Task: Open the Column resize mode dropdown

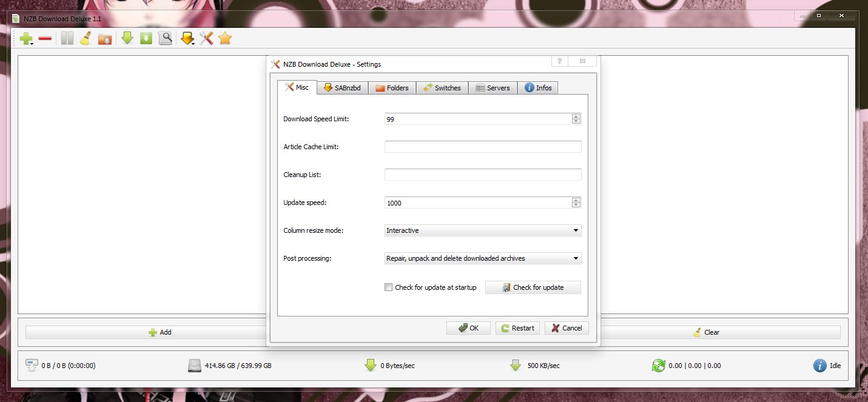Action: coord(483,230)
